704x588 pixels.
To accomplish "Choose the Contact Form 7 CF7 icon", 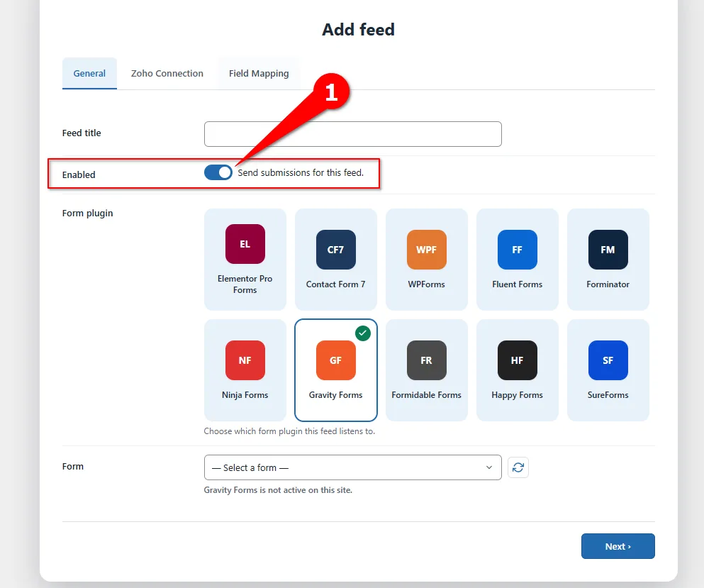I will coord(336,250).
